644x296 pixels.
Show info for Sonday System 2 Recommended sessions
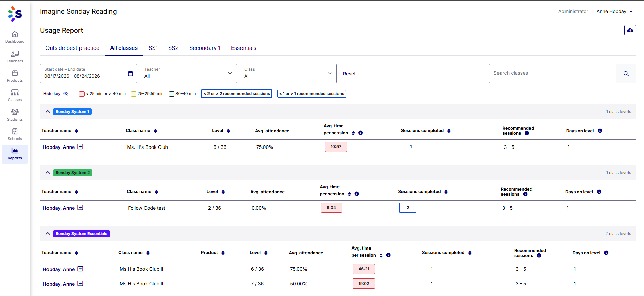pos(525,194)
